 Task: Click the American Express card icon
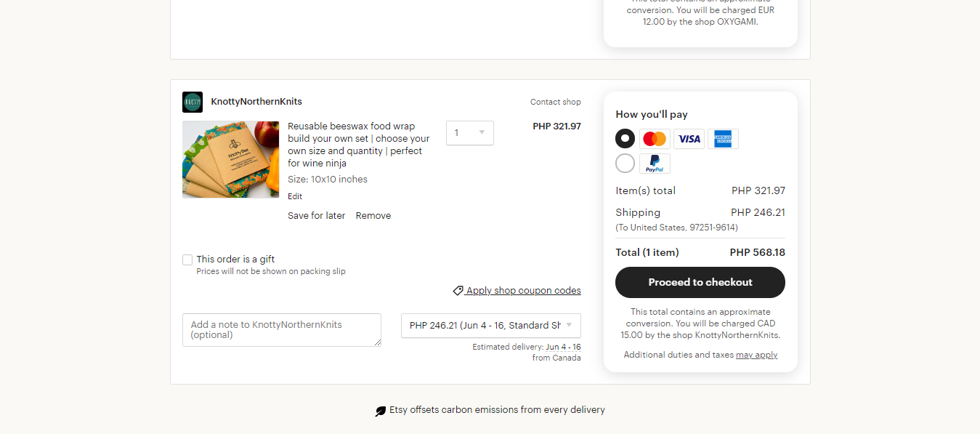(x=723, y=139)
